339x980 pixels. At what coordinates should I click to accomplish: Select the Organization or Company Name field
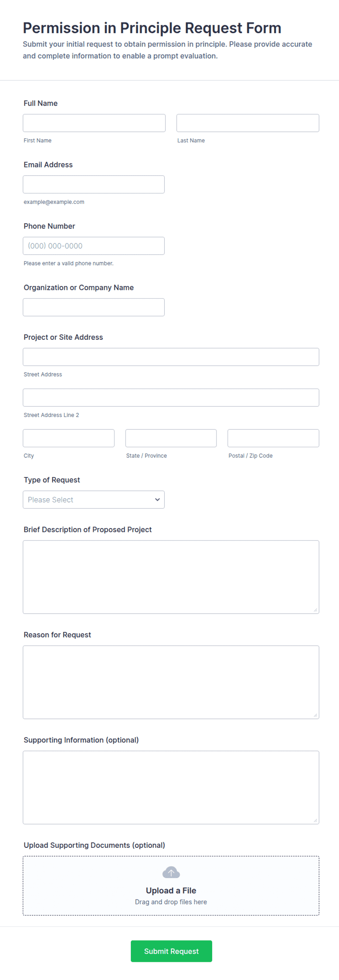[94, 307]
